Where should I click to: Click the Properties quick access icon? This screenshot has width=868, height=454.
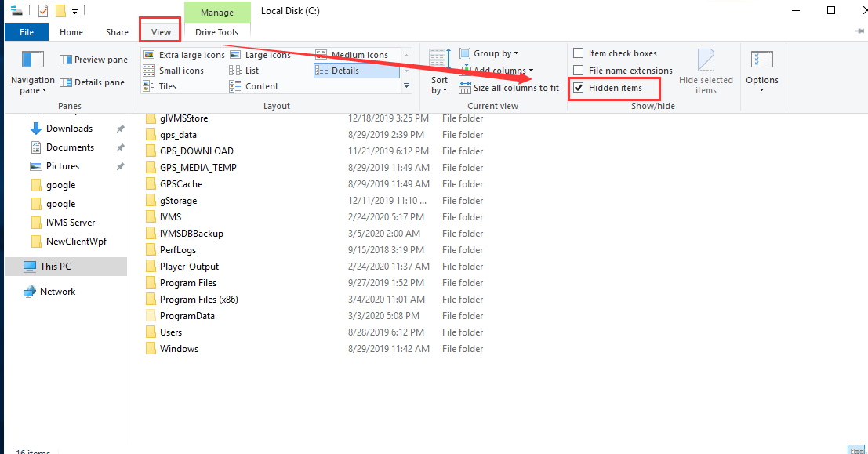point(43,10)
